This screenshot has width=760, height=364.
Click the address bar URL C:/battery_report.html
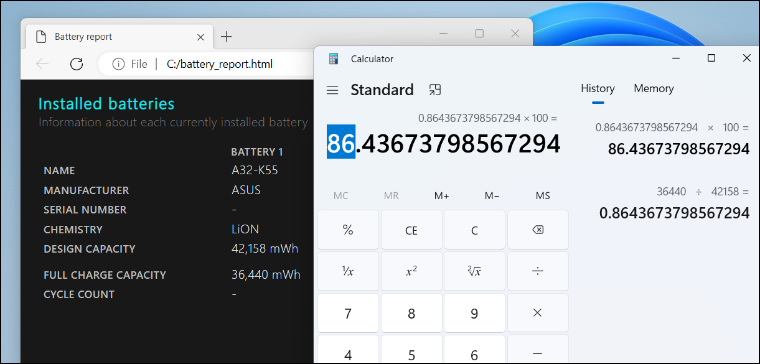[x=220, y=64]
